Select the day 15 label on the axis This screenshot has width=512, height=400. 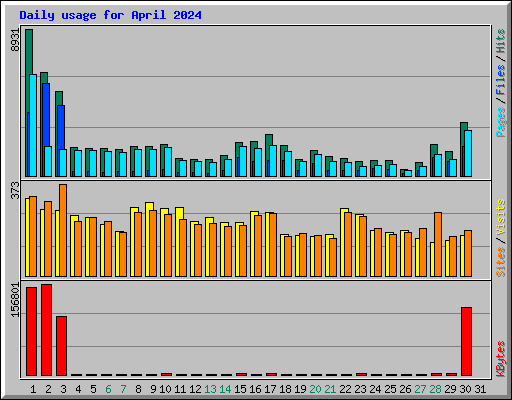coord(240,389)
